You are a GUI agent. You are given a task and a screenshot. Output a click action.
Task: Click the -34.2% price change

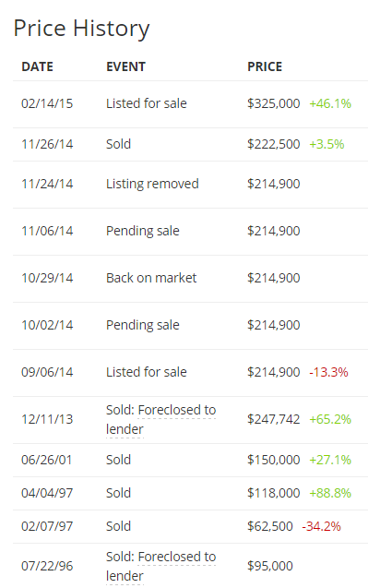click(x=322, y=526)
